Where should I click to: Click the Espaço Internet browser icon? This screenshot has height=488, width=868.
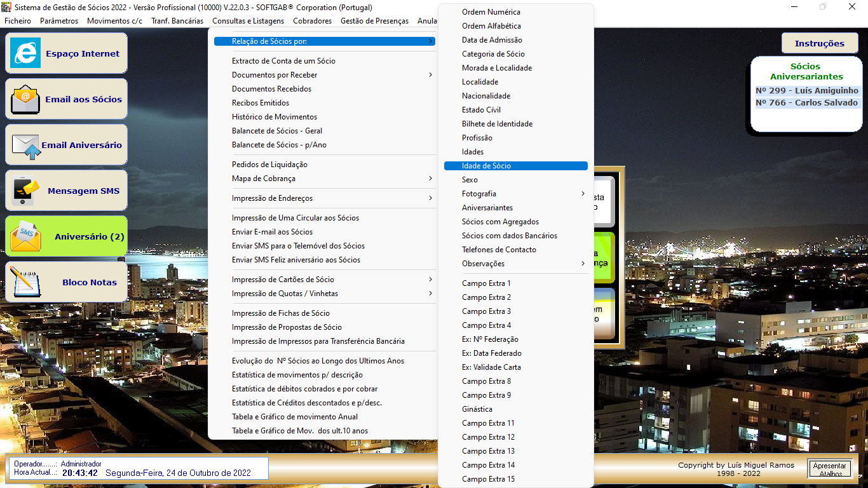coord(25,53)
